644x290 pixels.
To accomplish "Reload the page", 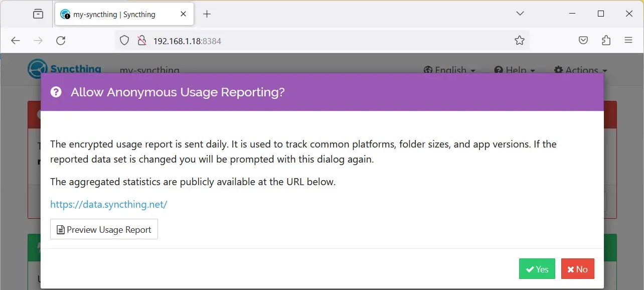I will 61,40.
